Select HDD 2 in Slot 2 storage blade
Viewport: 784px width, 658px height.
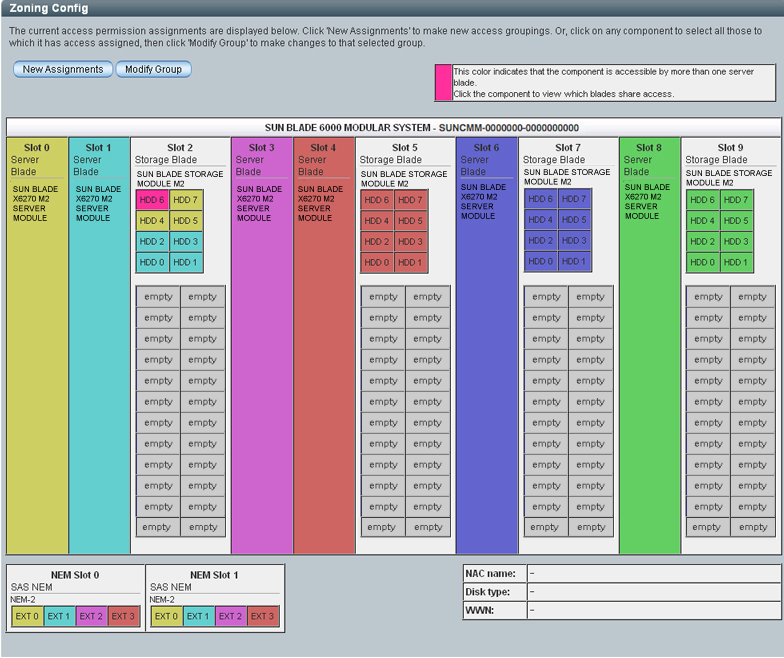coord(152,242)
